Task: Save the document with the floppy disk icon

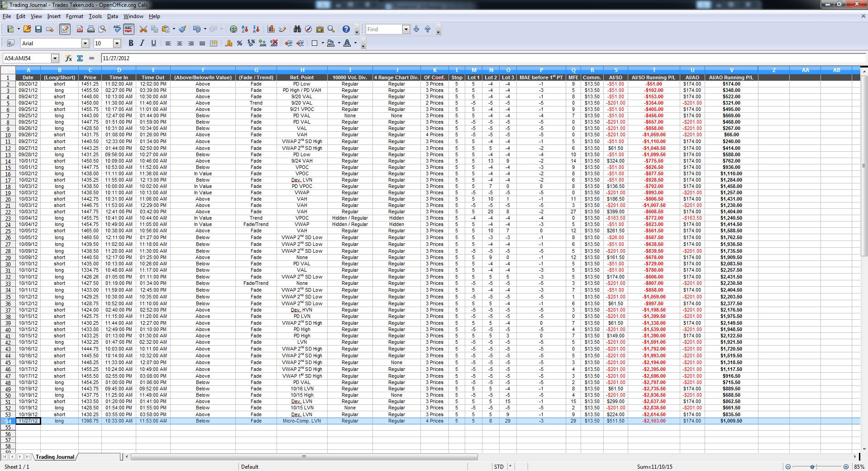Action: tap(38, 29)
